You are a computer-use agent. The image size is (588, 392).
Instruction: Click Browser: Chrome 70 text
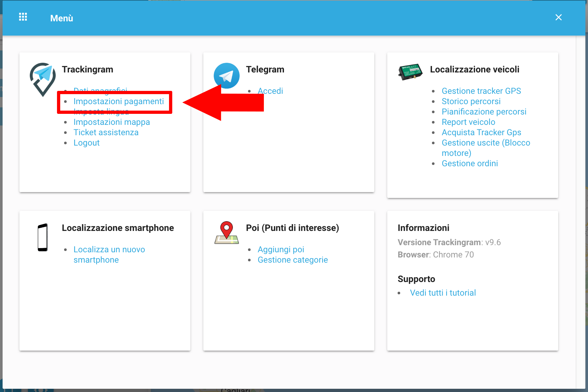[436, 255]
